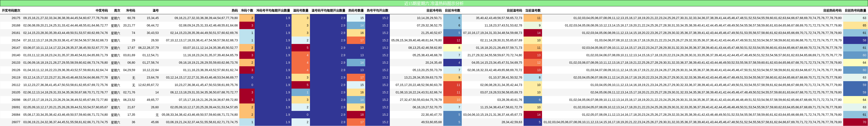Click cold numbers cell 20,21,77 in row 26168

point(129,26)
